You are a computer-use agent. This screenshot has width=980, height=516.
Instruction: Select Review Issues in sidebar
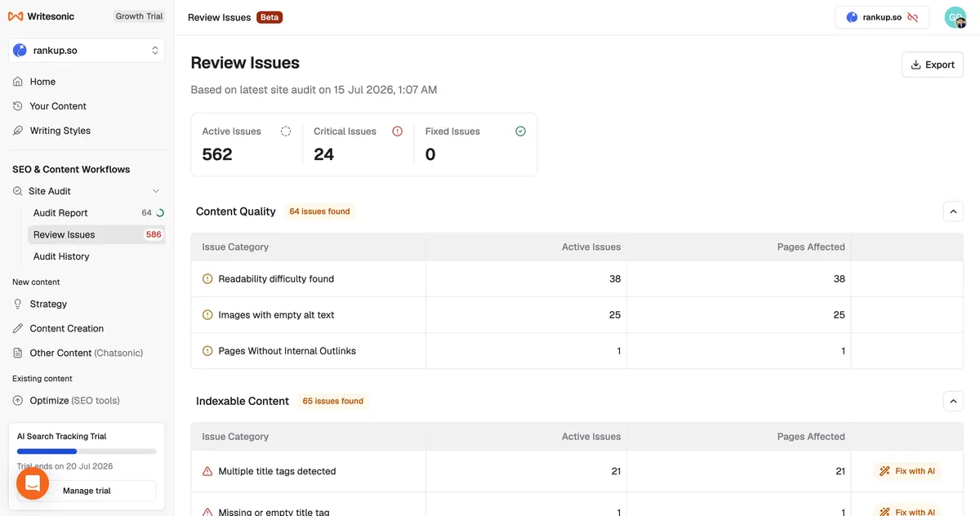[96, 234]
